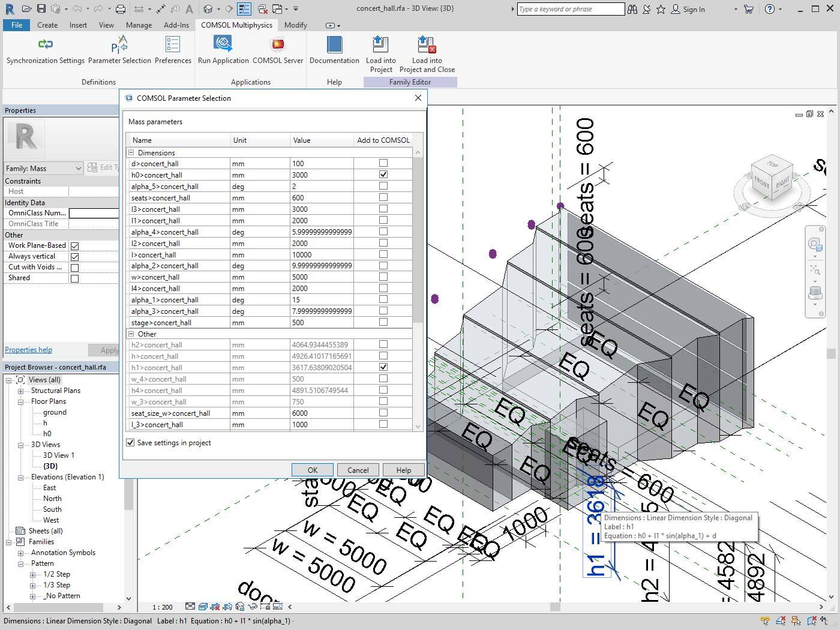The height and width of the screenshot is (630, 840).
Task: Enable Add to COMSOL for seats>concert_hall
Action: tap(383, 197)
